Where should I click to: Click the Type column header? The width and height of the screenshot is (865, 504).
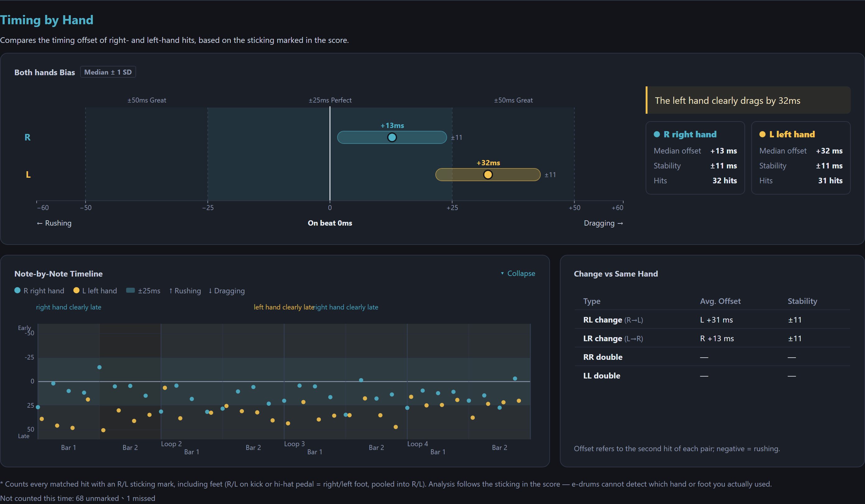[592, 301]
